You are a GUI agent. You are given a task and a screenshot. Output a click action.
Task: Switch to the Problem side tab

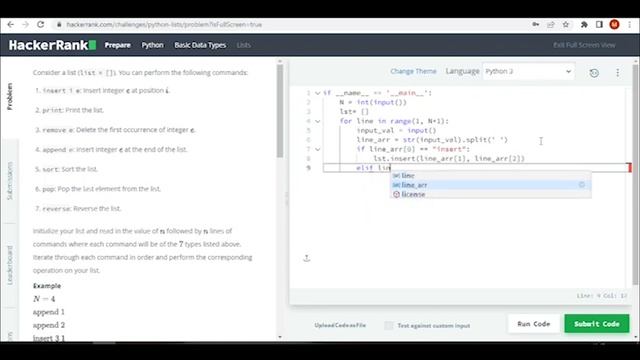(10, 96)
